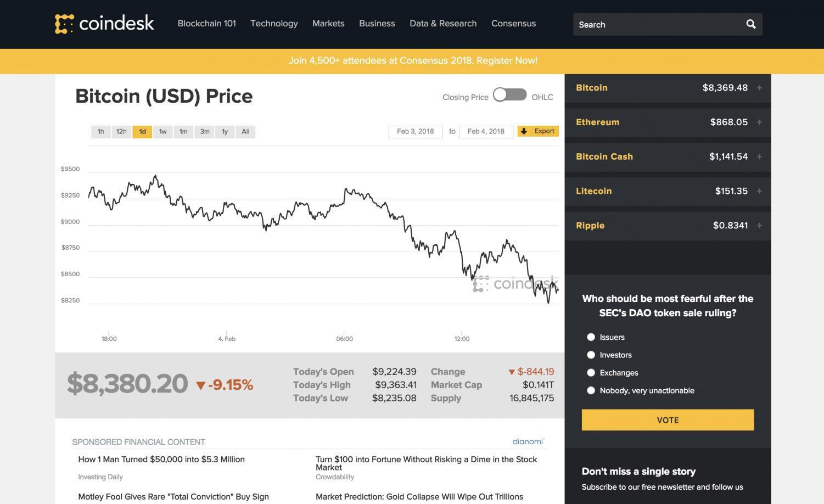Open the Business menu
824x504 pixels.
(x=377, y=24)
